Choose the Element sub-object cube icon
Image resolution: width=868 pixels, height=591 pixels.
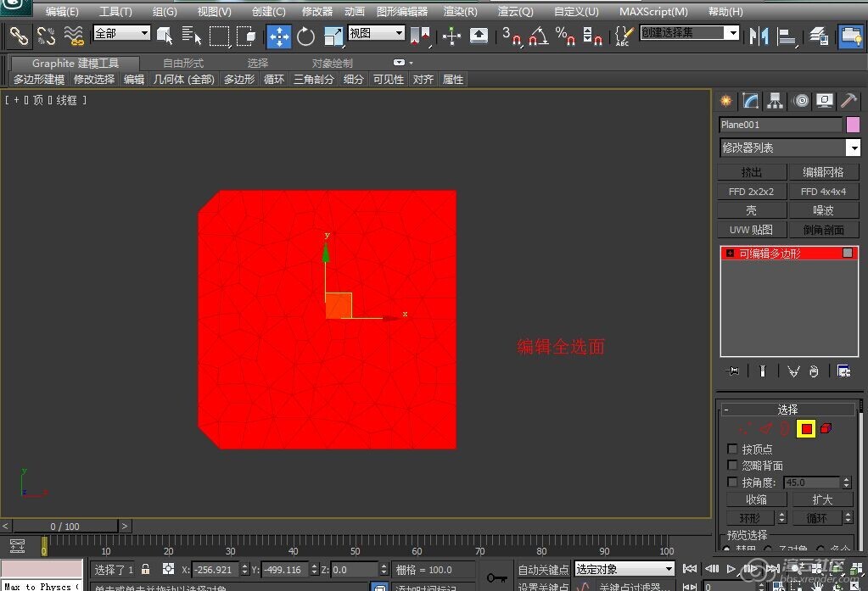pyautogui.click(x=826, y=429)
